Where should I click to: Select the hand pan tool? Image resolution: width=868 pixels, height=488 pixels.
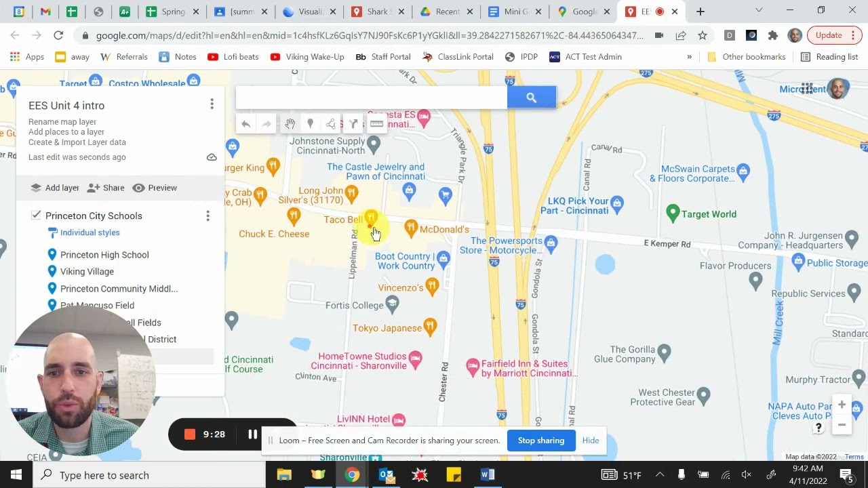tap(290, 124)
